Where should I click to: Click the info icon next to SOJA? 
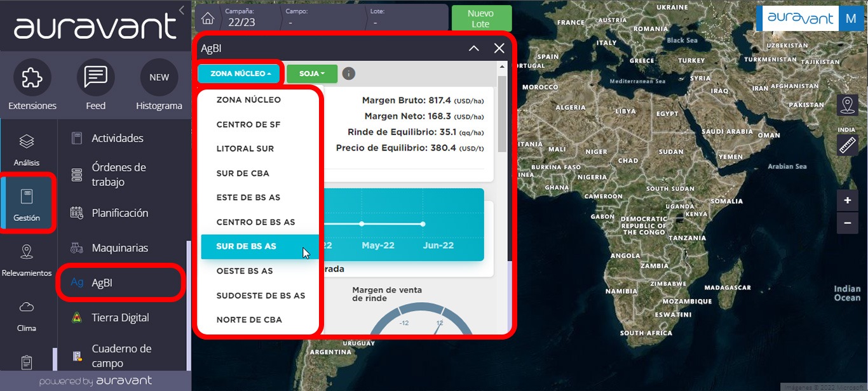(x=348, y=74)
